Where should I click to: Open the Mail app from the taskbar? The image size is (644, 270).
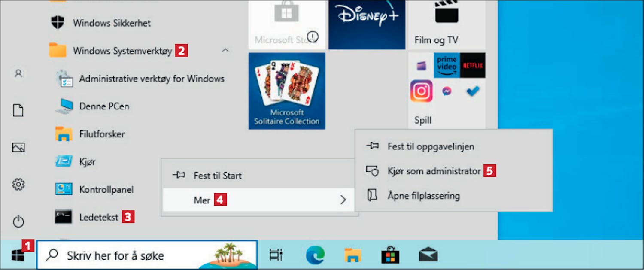click(428, 255)
